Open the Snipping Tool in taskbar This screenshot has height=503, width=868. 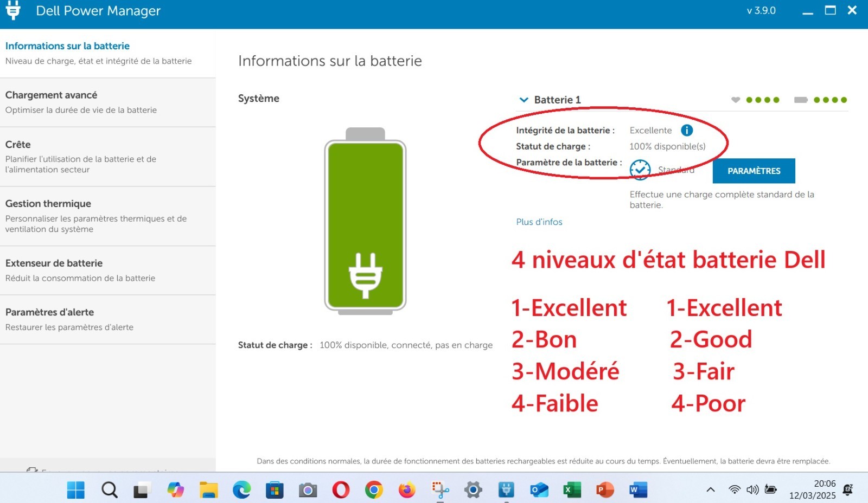[440, 490]
